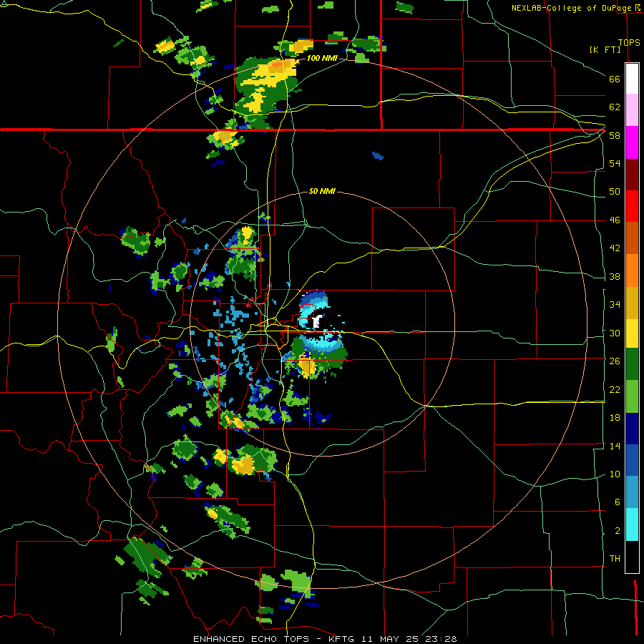
Task: Click the '26' legend value
Action: point(615,361)
